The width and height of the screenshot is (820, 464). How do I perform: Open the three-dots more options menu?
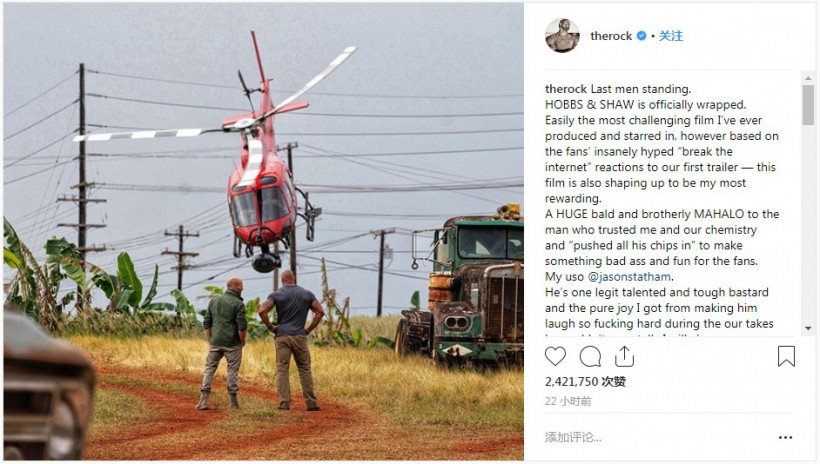click(785, 437)
